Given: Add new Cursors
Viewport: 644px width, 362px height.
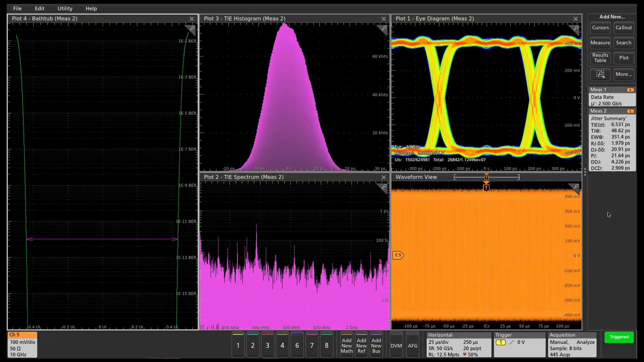Looking at the screenshot, I should click(600, 28).
